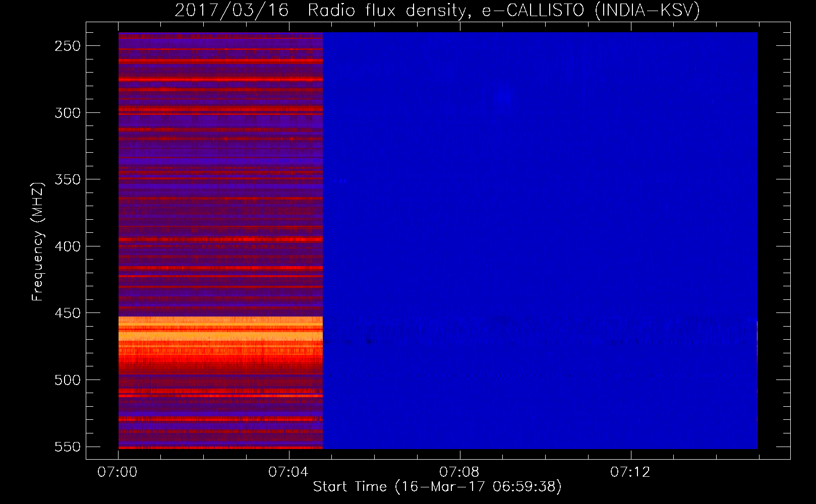This screenshot has height=504, width=816.
Task: Click the 350 frequency tick label
Action: 68,179
